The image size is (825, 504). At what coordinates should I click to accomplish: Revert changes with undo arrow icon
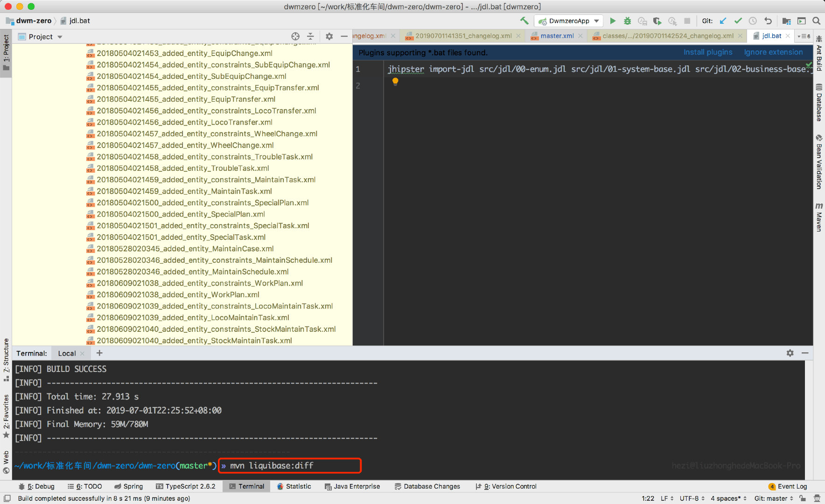pyautogui.click(x=768, y=21)
